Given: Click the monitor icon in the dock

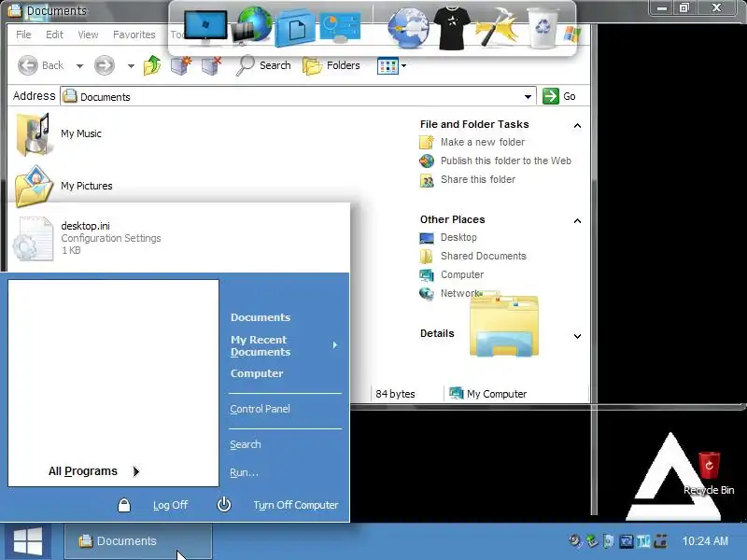Looking at the screenshot, I should (x=204, y=27).
